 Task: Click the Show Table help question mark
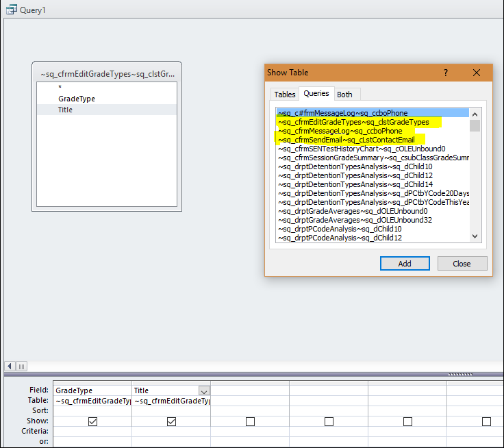[446, 73]
